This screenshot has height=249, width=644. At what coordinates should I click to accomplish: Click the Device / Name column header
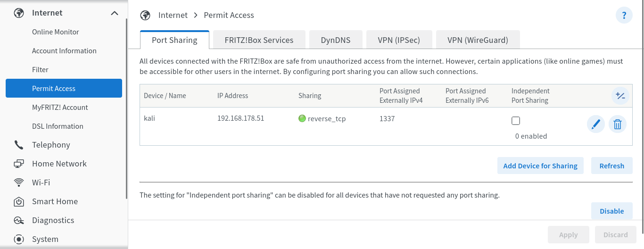point(165,96)
